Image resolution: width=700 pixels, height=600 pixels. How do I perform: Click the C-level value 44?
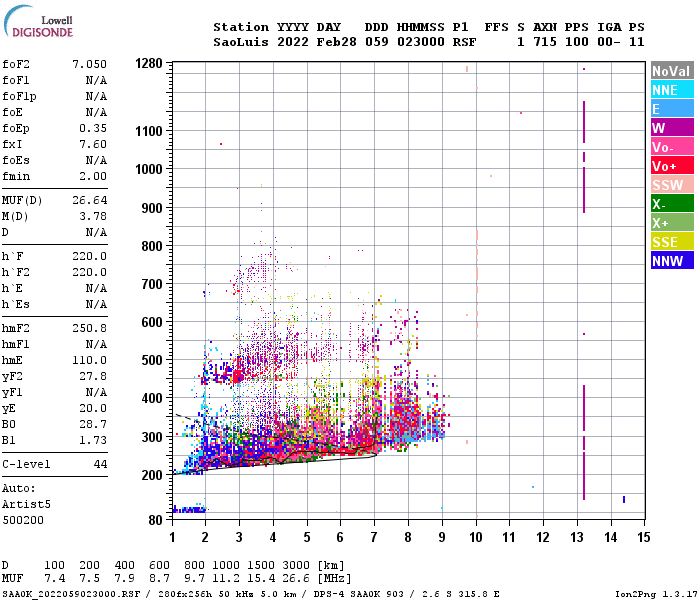(100, 464)
